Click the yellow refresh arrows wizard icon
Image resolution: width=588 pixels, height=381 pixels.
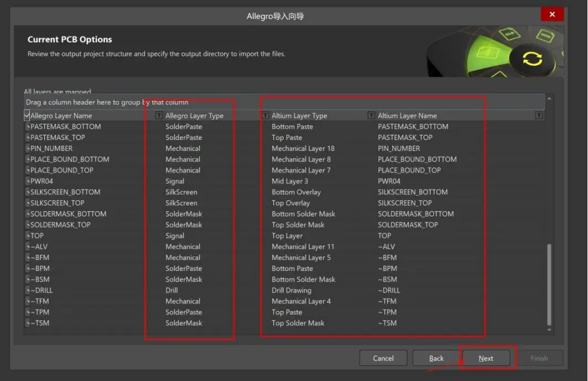click(533, 59)
